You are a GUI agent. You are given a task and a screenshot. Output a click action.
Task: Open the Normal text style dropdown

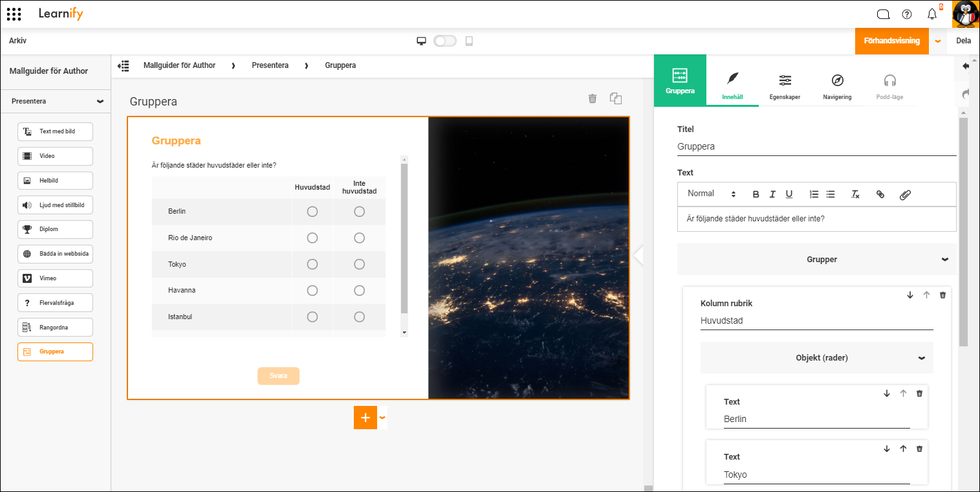pos(712,194)
